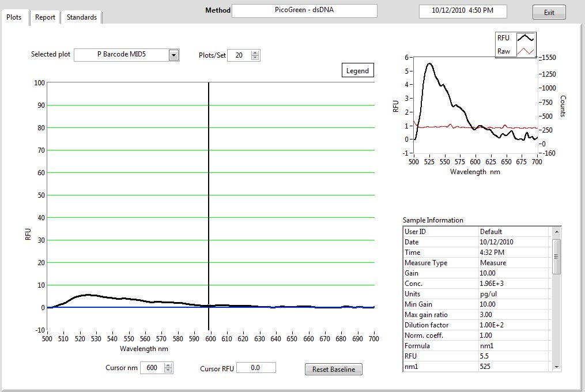Click the date and time field
585x392 pixels.
tap(463, 11)
